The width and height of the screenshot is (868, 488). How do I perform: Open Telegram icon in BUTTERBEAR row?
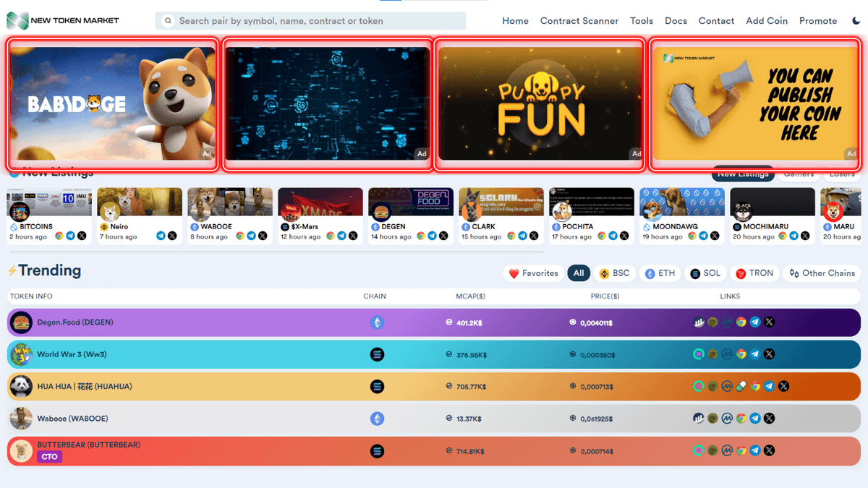pyautogui.click(x=755, y=450)
